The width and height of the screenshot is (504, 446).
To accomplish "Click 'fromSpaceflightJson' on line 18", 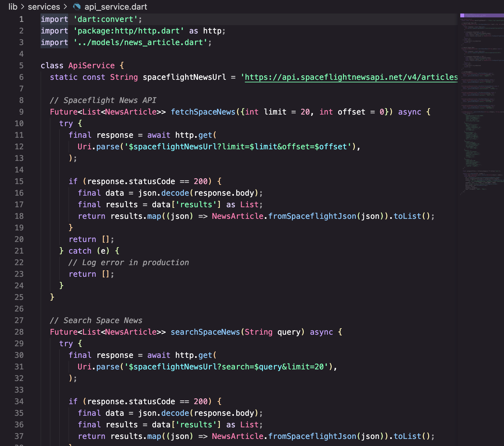I will coord(312,216).
